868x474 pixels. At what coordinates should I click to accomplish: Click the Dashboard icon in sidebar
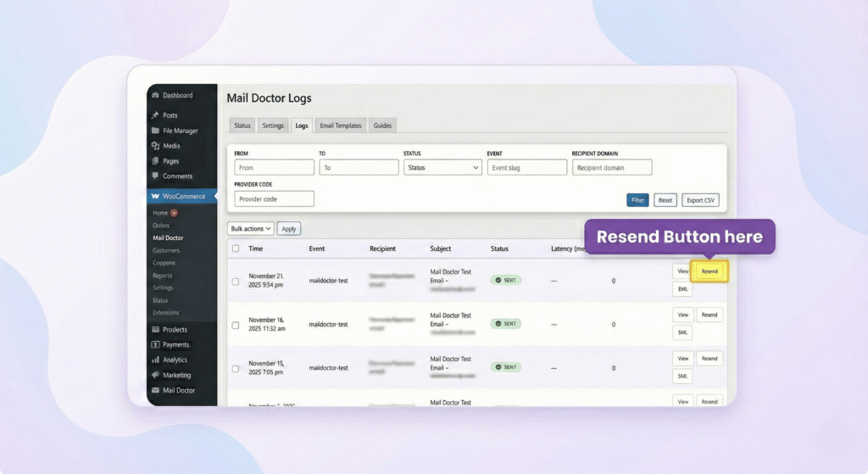[155, 96]
